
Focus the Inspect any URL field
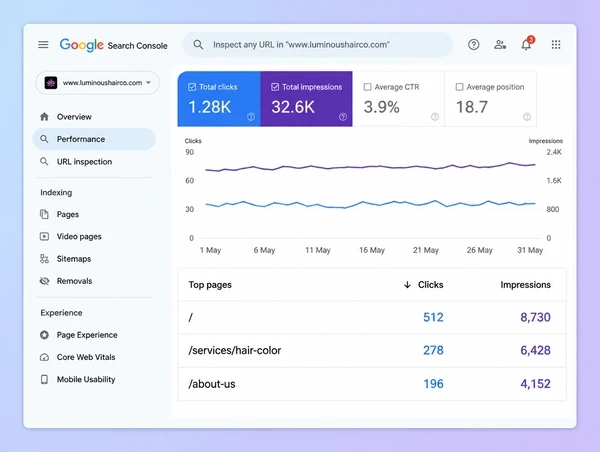[318, 45]
